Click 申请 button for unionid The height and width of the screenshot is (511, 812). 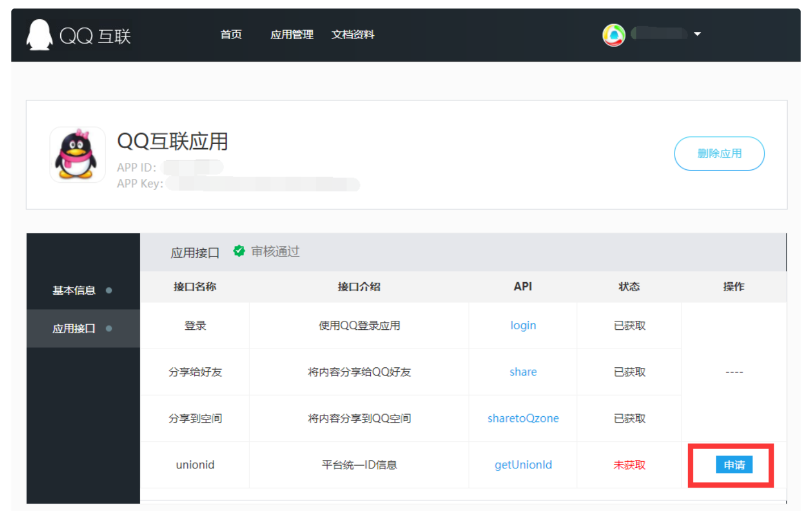point(734,465)
